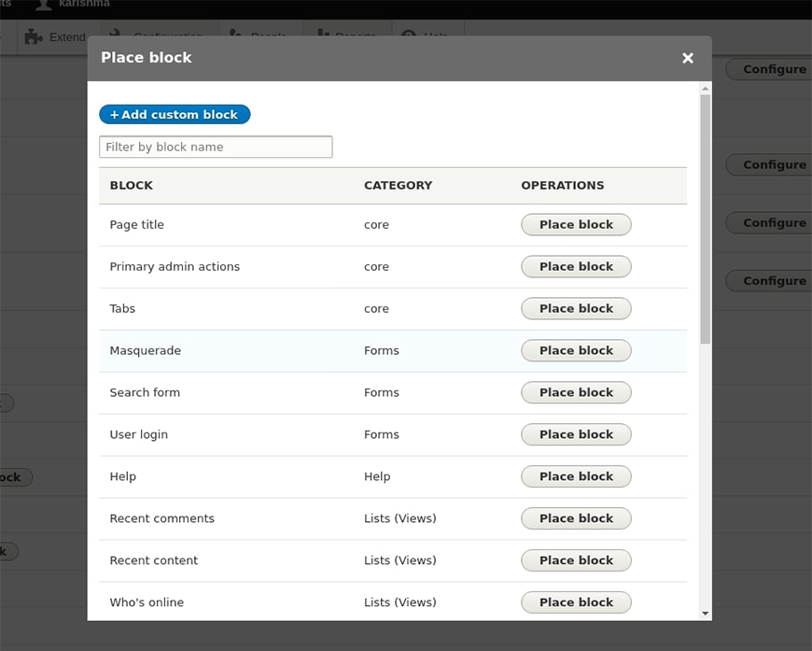Place the Tabs block
Screen dimensions: 812x651
[576, 309]
